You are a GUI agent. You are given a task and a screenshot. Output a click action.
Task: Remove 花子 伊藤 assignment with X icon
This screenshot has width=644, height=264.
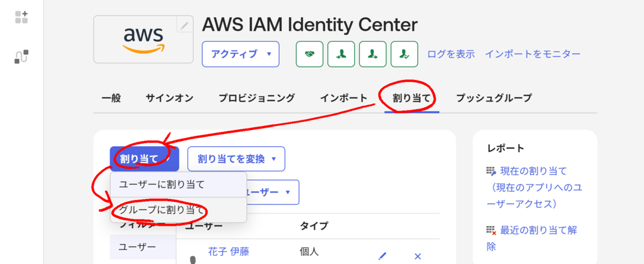pos(418,256)
